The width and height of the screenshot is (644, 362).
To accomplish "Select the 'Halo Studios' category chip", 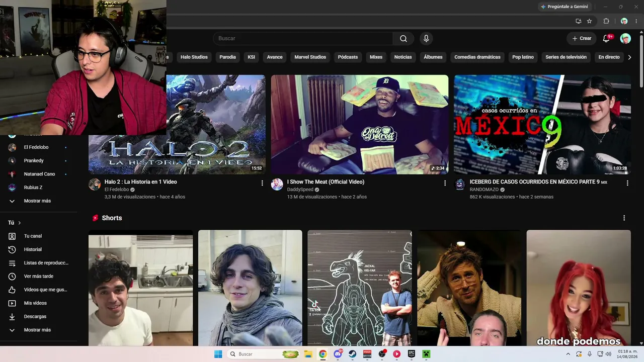I will point(194,57).
